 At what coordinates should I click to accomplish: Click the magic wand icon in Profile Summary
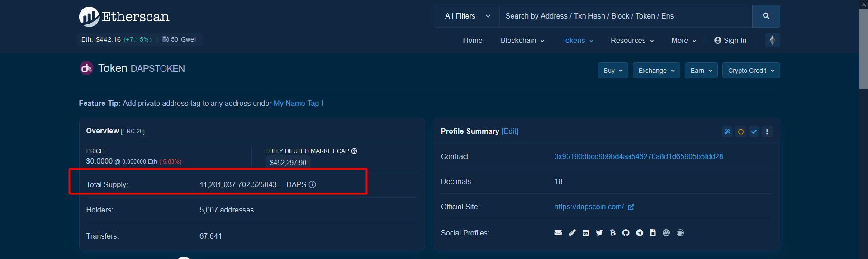click(727, 132)
